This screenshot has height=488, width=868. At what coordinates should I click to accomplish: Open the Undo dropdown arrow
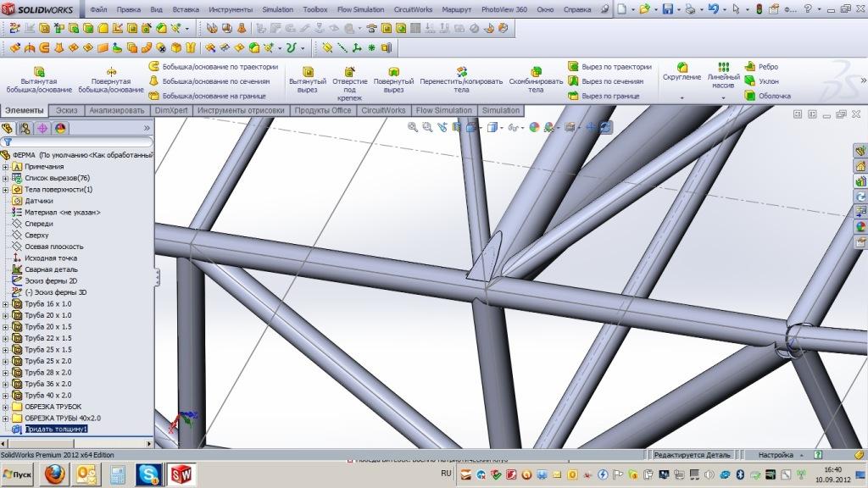[x=723, y=8]
